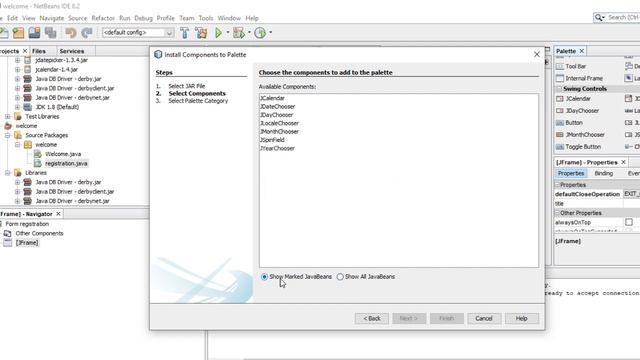
Task: Click the search magnifier icon at top right
Action: 599,17
